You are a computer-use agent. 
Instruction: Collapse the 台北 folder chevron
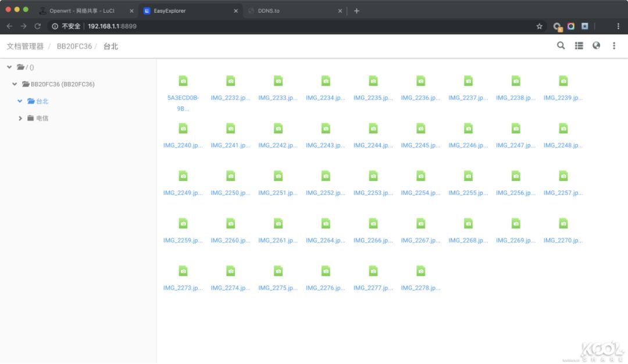click(20, 101)
